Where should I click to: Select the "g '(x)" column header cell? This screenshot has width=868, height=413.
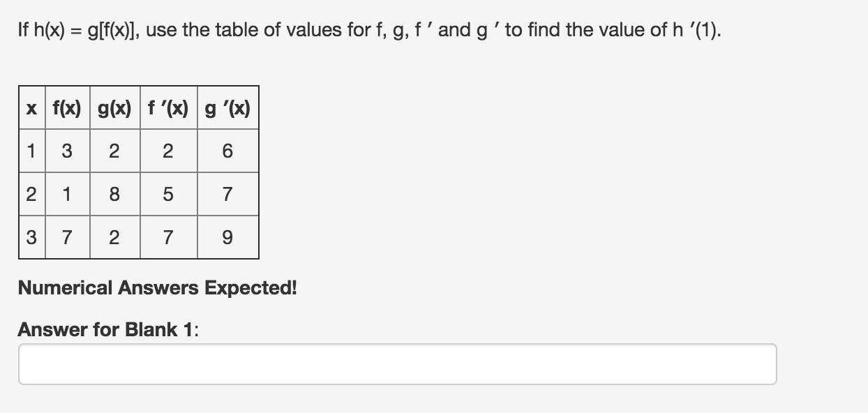227,108
